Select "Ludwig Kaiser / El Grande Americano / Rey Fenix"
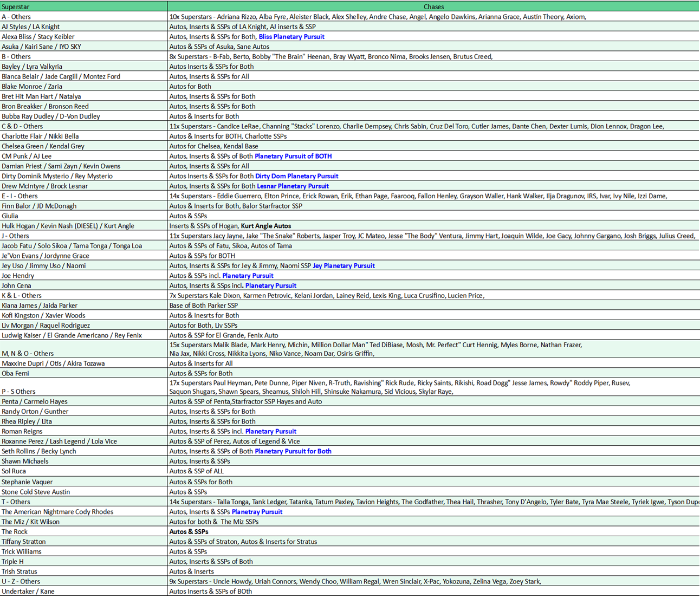The height and width of the screenshot is (598, 700). [83, 335]
